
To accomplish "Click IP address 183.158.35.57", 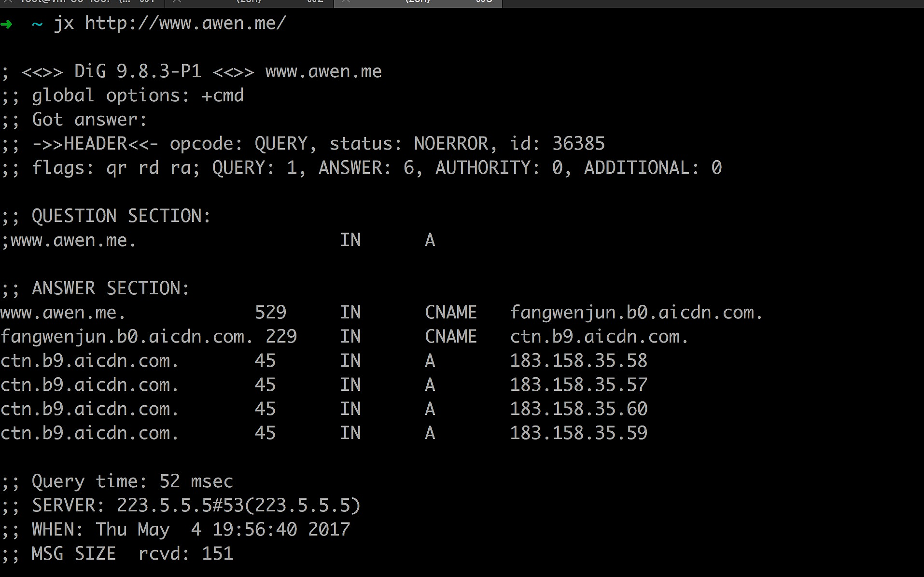I will pyautogui.click(x=578, y=385).
